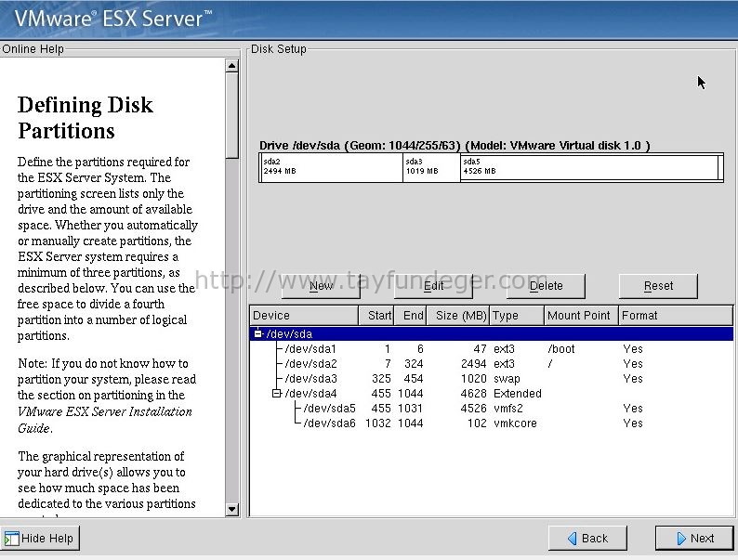The image size is (738, 560).
Task: Click the vmkcore type cell
Action: [x=515, y=423]
